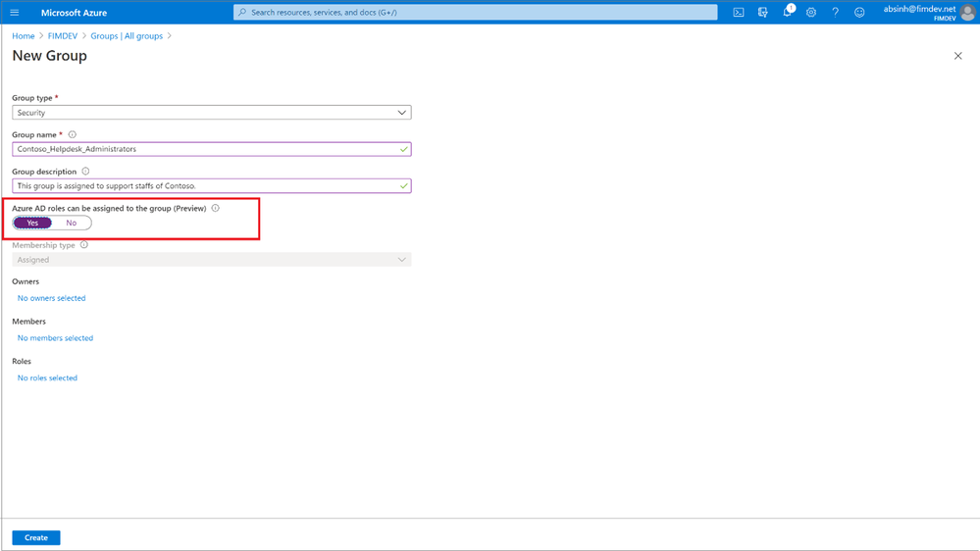980x551 pixels.
Task: Click the search magnifier icon
Action: click(242, 12)
